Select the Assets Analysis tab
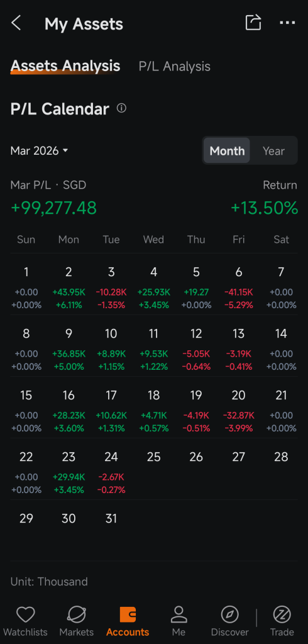 [65, 66]
